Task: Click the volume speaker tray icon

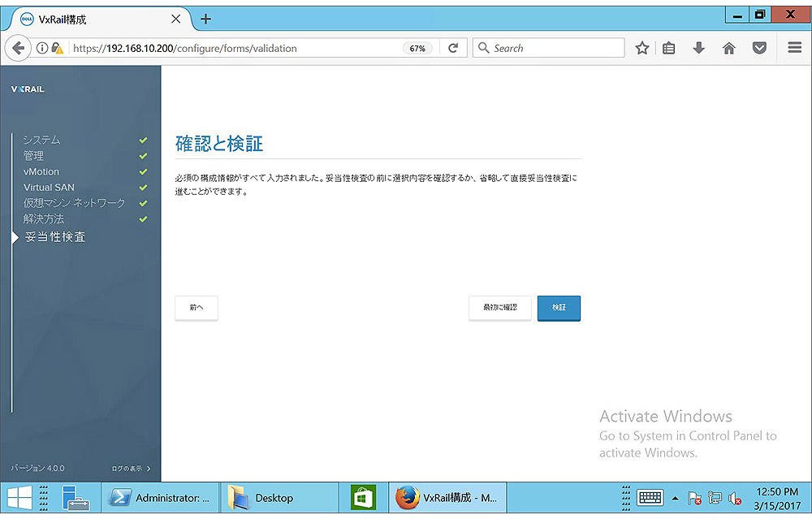Action: point(734,498)
